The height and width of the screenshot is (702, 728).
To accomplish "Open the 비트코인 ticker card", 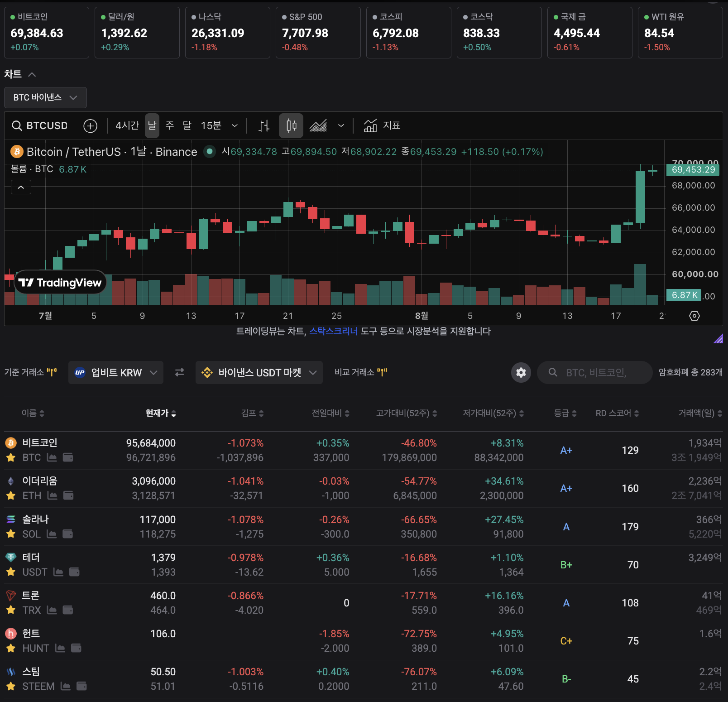I will [x=47, y=33].
